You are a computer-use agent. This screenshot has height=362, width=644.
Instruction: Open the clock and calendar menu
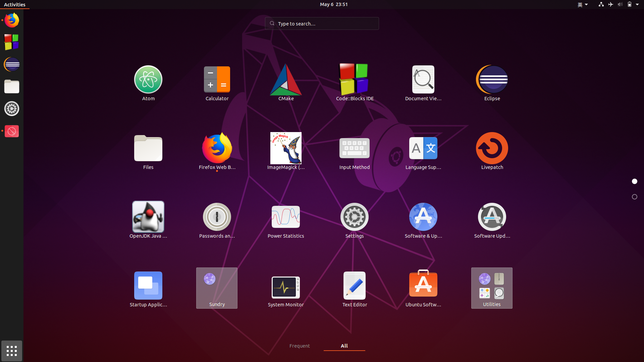coord(334,4)
